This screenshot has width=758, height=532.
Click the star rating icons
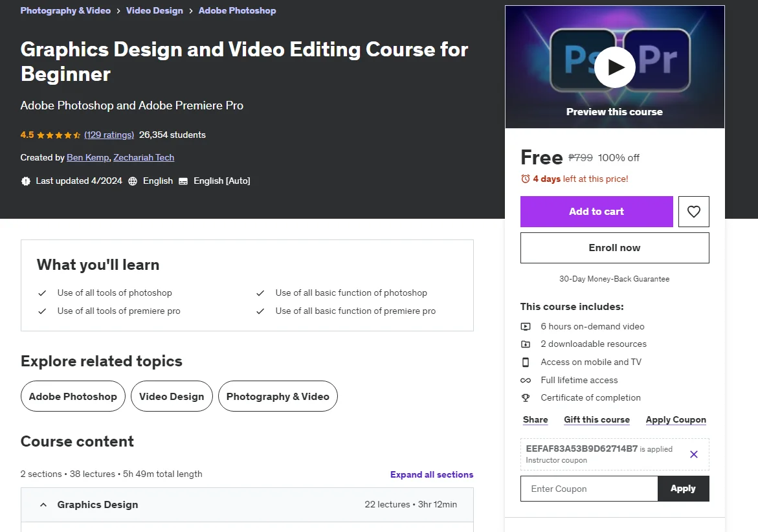coord(58,135)
